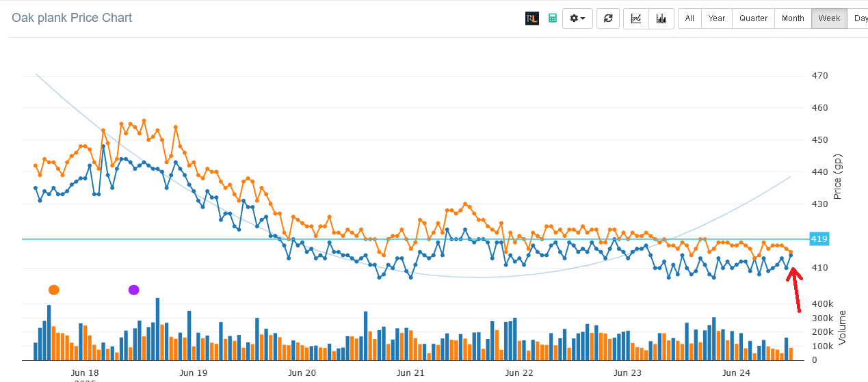The width and height of the screenshot is (868, 382).
Task: Click the orange event marker dot
Action: pyautogui.click(x=54, y=290)
